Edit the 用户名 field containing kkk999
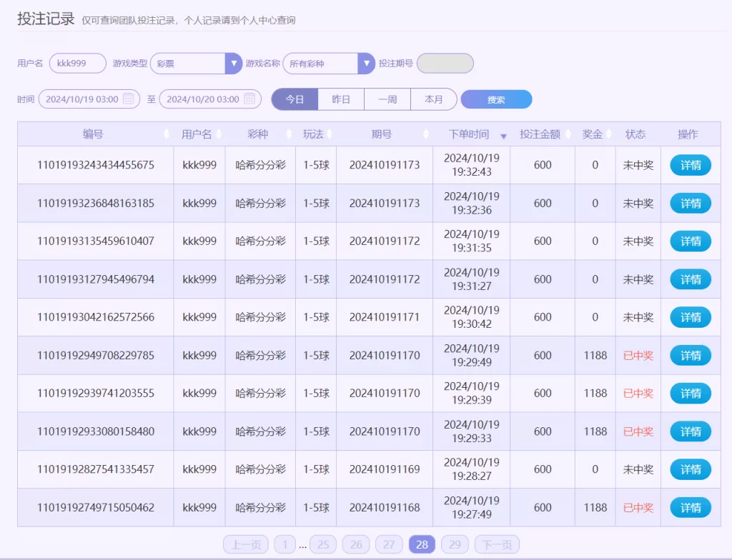Screen dimensions: 732x560 pos(77,64)
